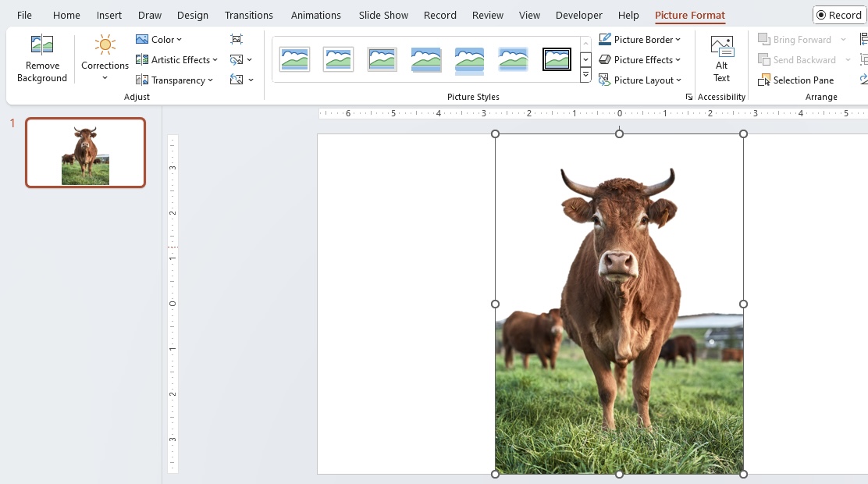The image size is (868, 484).
Task: Open the Alt Text accessibility tool
Action: tap(721, 59)
